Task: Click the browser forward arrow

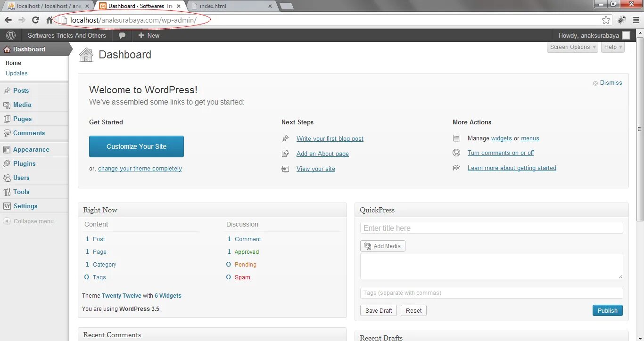Action: tap(22, 20)
